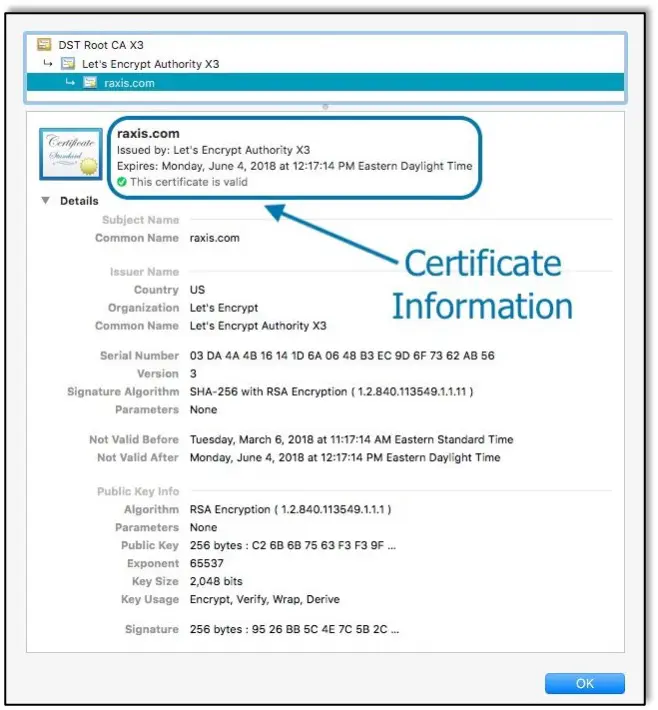This screenshot has height=710, width=658.
Task: Click the Exponent value 65537
Action: tap(207, 564)
